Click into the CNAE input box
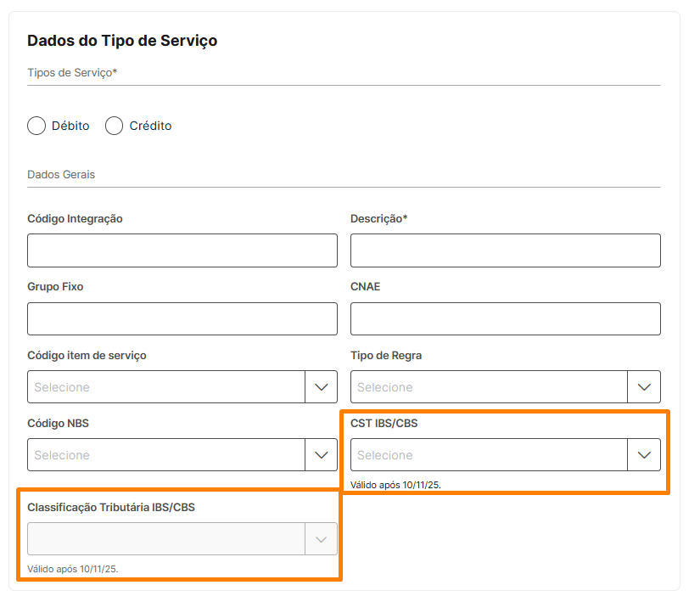Image resolution: width=700 pixels, height=602 pixels. (505, 318)
